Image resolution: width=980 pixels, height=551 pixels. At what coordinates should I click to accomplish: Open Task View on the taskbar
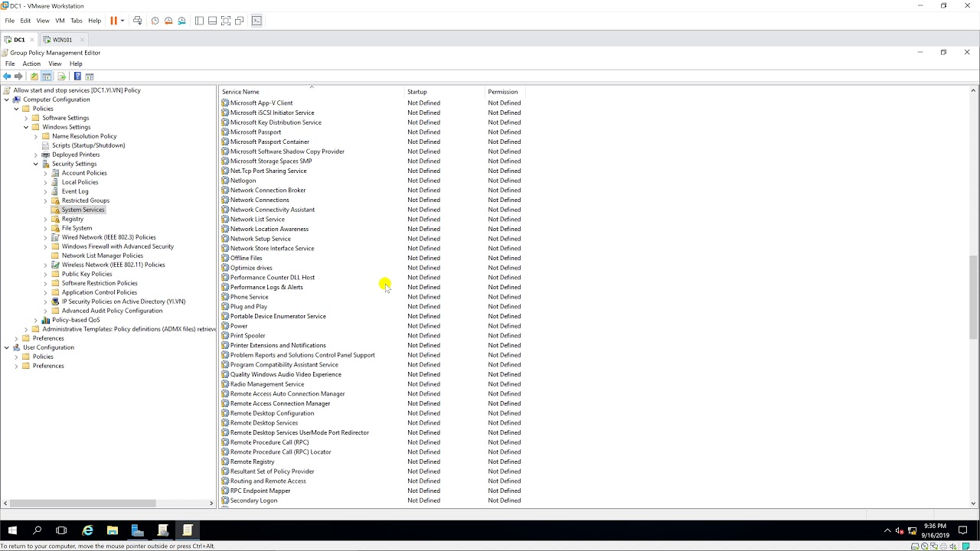point(61,530)
